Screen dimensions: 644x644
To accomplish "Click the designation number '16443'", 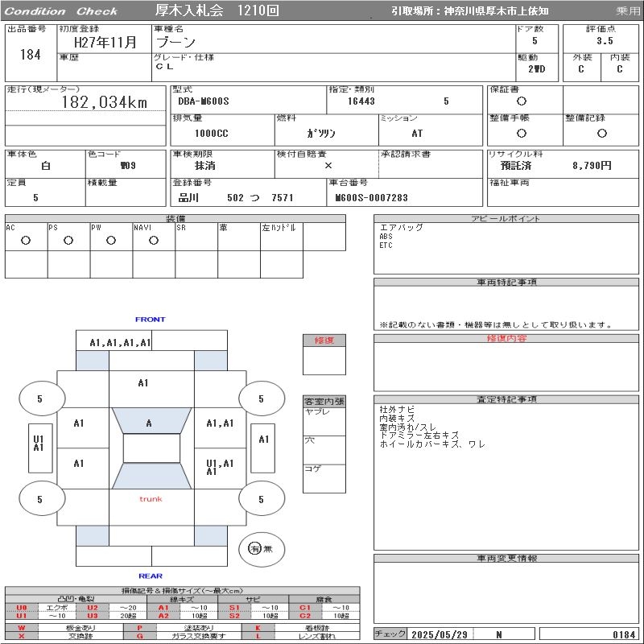I will point(361,101).
